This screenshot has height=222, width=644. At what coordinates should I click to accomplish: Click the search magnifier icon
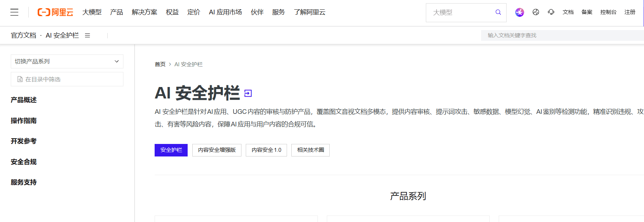pos(498,13)
